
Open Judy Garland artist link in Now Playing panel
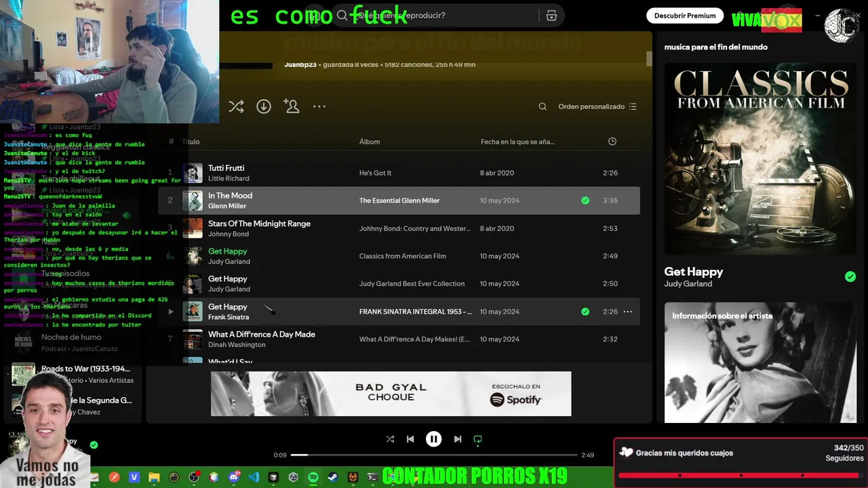point(688,284)
